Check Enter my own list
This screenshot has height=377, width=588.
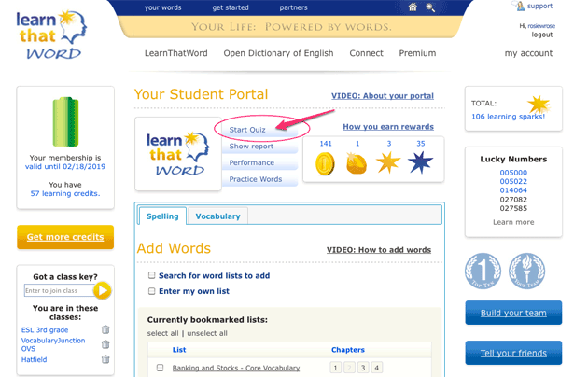click(151, 291)
